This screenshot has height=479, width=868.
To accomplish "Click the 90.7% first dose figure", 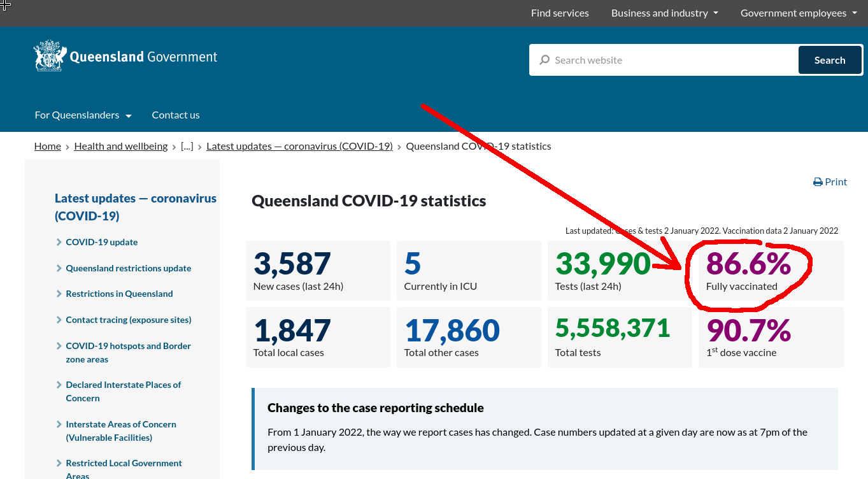I will pos(748,331).
